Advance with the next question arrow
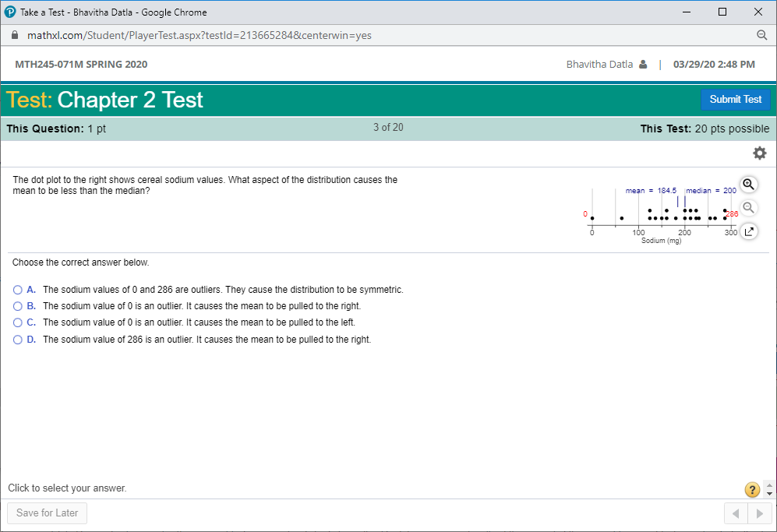The height and width of the screenshot is (532, 777). (x=758, y=513)
